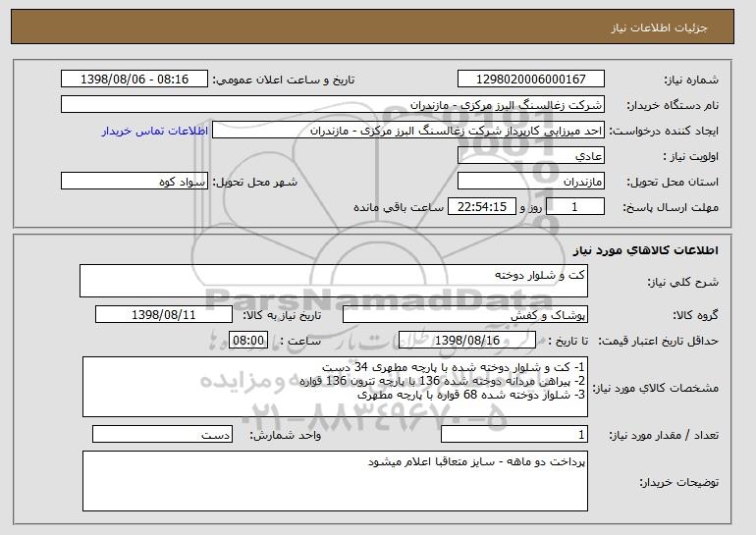Open the اطلاعات تماس خریدار link
The image size is (756, 535).
point(155,131)
